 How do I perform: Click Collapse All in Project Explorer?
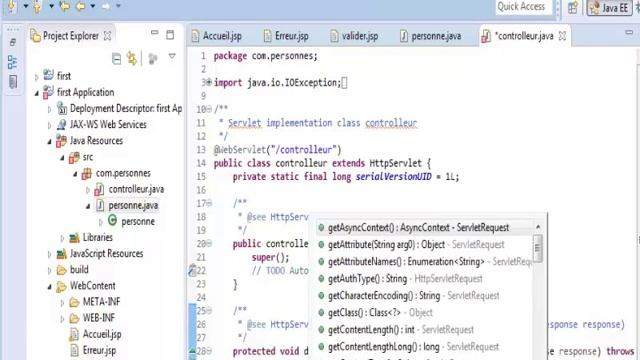[x=116, y=59]
